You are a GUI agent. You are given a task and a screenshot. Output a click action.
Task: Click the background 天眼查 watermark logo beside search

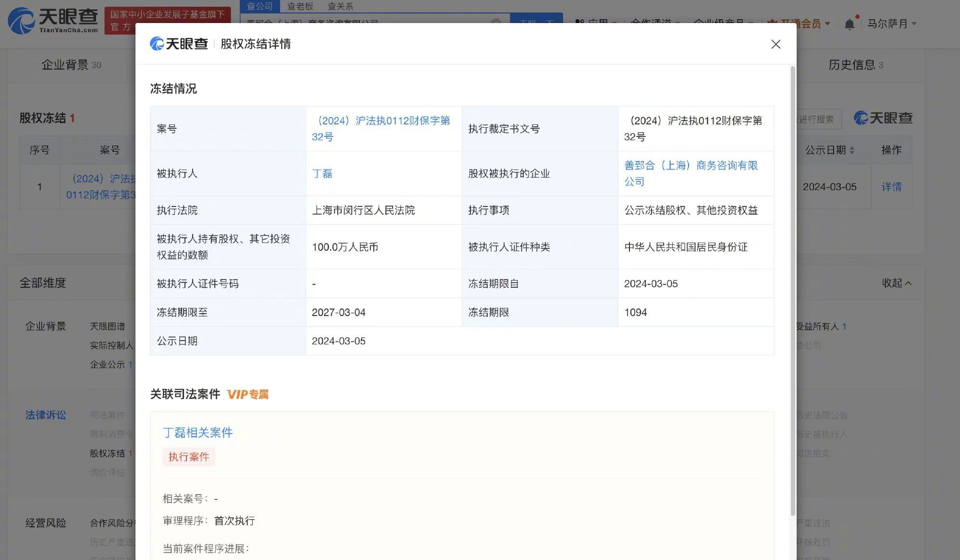883,118
